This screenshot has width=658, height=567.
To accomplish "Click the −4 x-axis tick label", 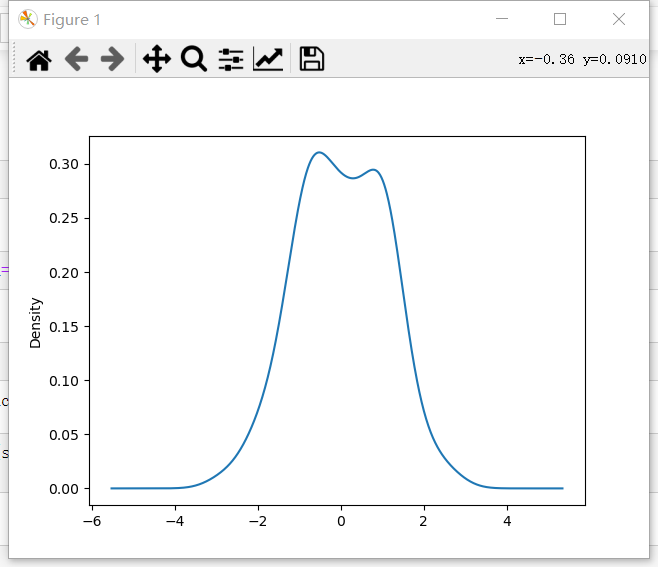I will 175,521.
